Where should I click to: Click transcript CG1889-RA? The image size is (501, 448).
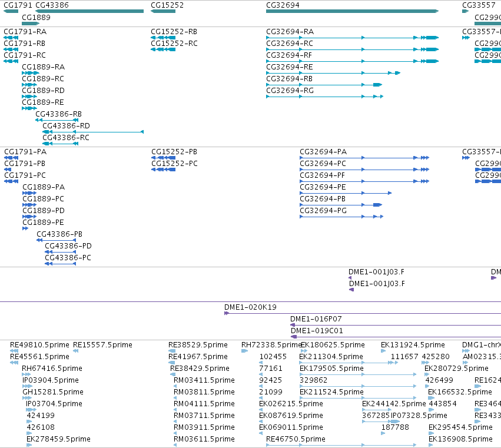[31, 73]
